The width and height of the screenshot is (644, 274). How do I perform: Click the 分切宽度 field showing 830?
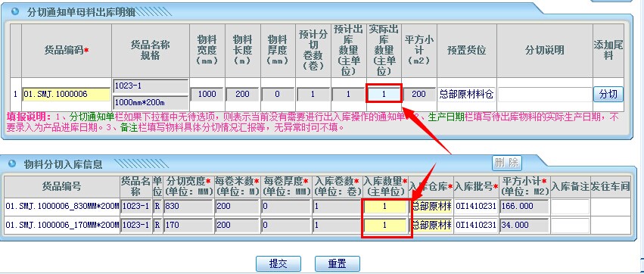click(x=188, y=206)
